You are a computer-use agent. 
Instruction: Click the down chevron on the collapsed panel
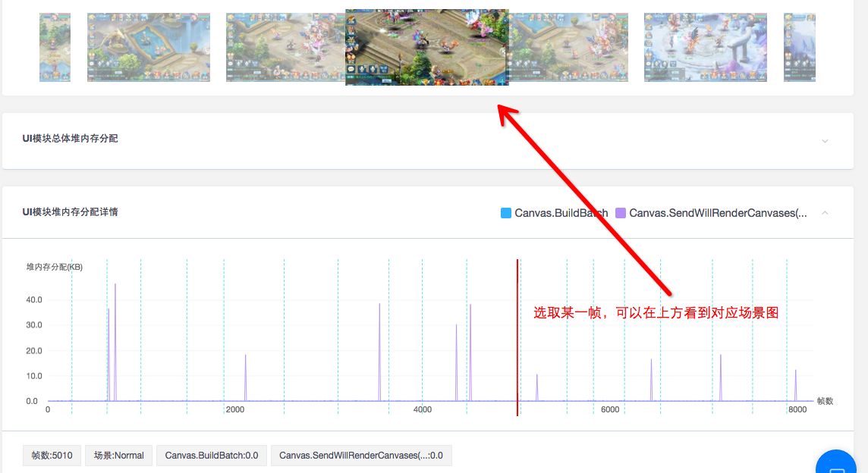tap(825, 141)
